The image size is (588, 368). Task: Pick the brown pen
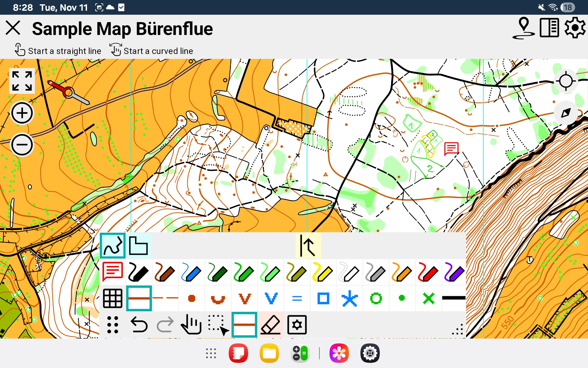(165, 272)
